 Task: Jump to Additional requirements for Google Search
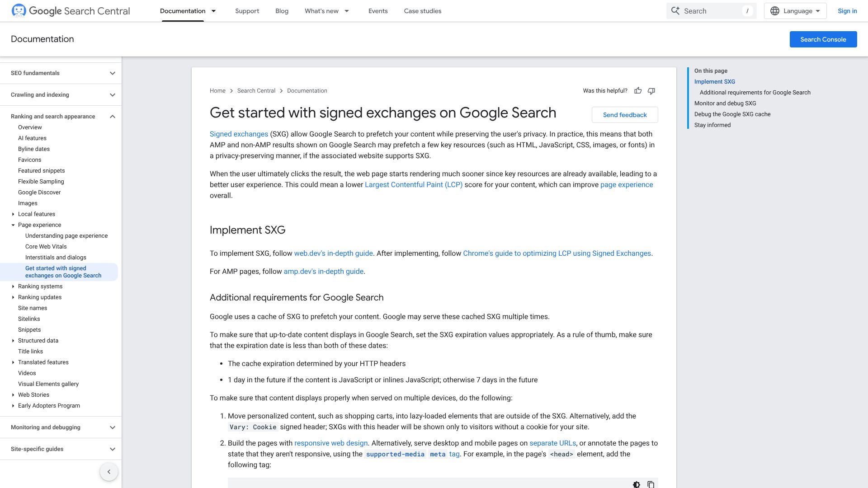point(755,93)
